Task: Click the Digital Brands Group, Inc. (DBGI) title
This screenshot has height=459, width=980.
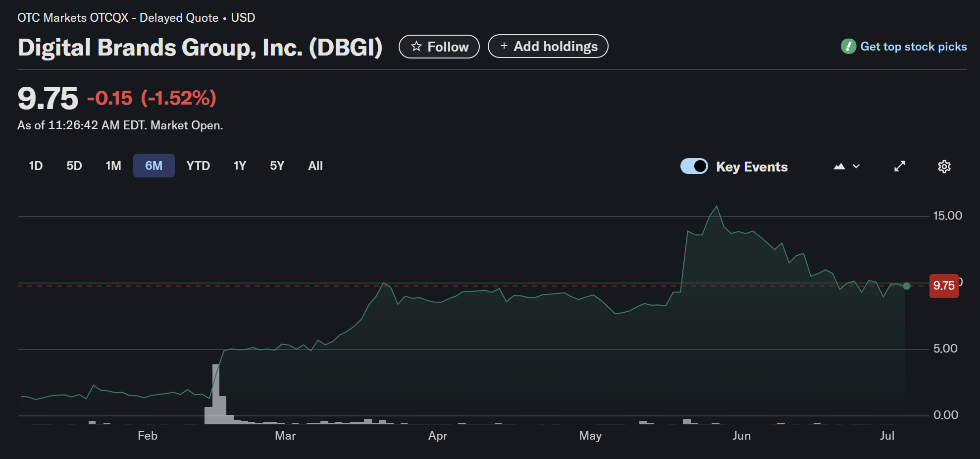Action: [200, 48]
